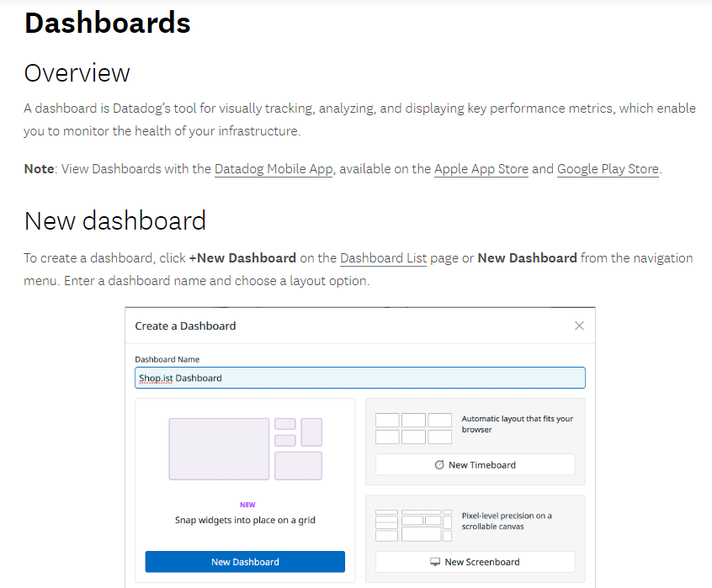
Task: Close the Create a Dashboard dialog
Action: (x=579, y=326)
